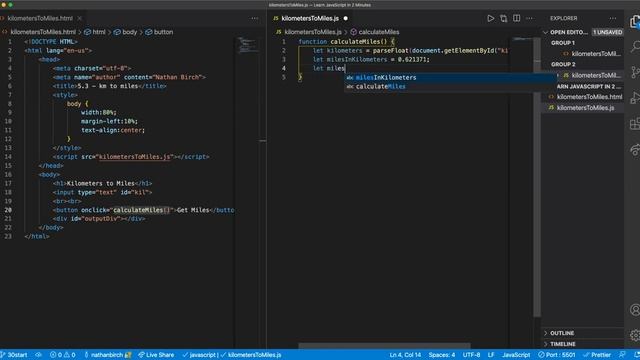Click the Group 1 label in Open Editors
Image resolution: width=640 pixels, height=360 pixels.
[562, 43]
